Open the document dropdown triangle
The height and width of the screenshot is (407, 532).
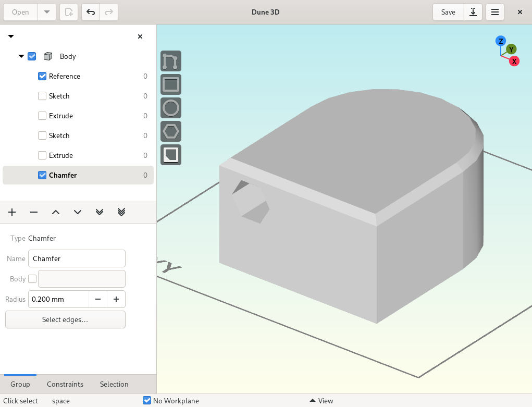pyautogui.click(x=11, y=36)
